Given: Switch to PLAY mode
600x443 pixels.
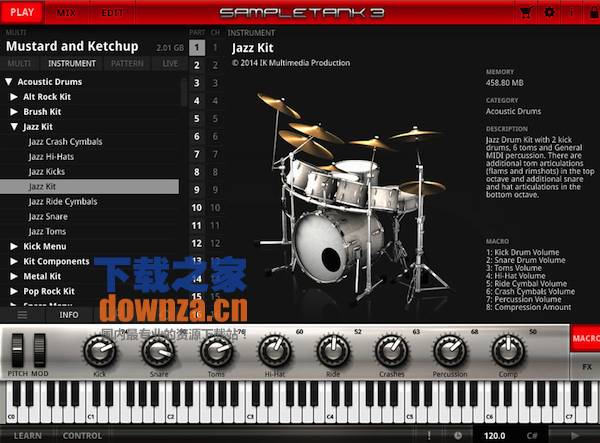Looking at the screenshot, I should [x=22, y=12].
